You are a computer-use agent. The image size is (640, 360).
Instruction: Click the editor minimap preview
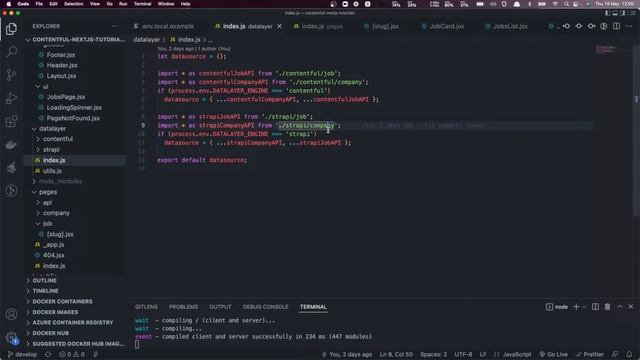click(x=606, y=49)
